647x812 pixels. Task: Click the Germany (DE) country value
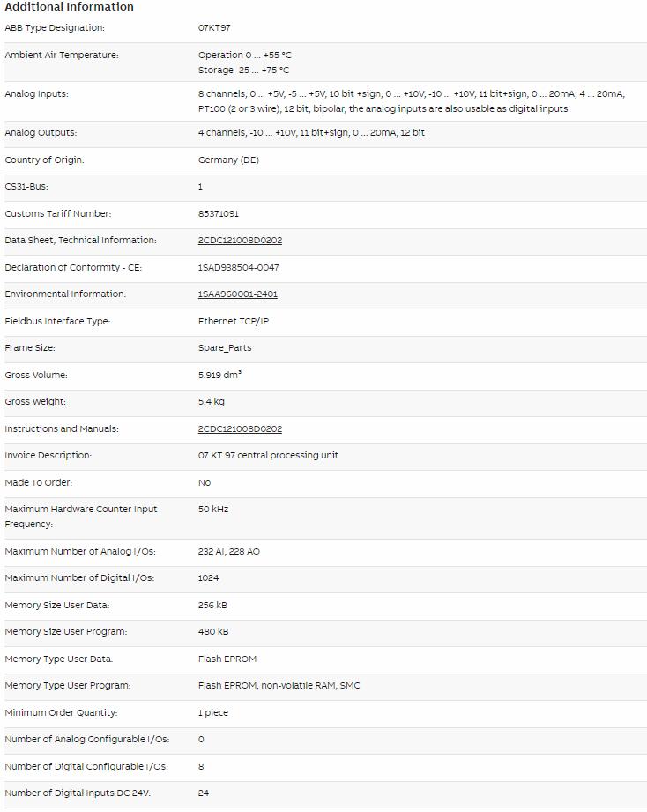(x=228, y=160)
